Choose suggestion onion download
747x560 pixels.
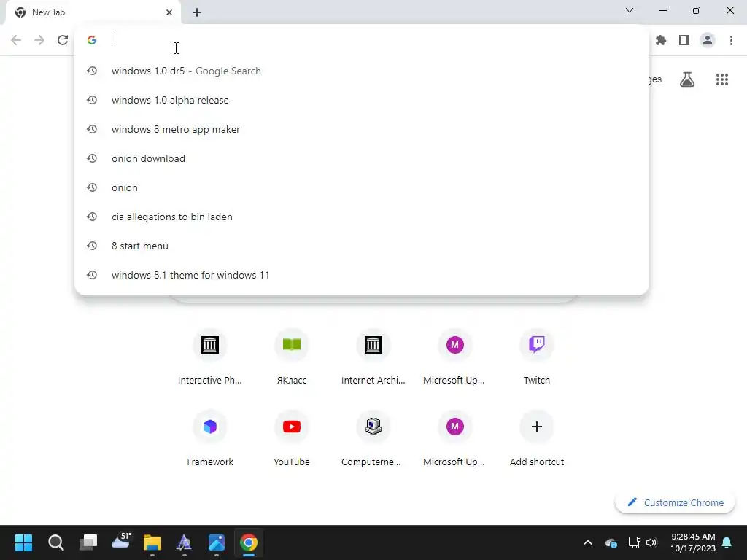(x=362, y=158)
